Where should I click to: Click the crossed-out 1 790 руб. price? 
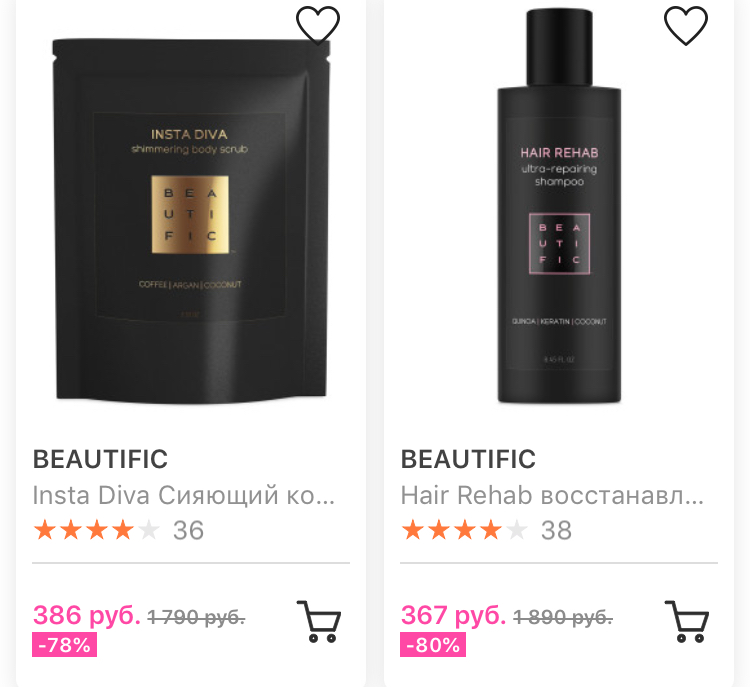click(196, 617)
